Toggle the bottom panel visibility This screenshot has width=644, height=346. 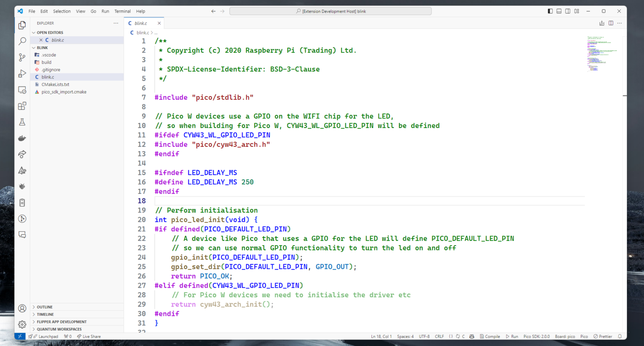tap(558, 11)
